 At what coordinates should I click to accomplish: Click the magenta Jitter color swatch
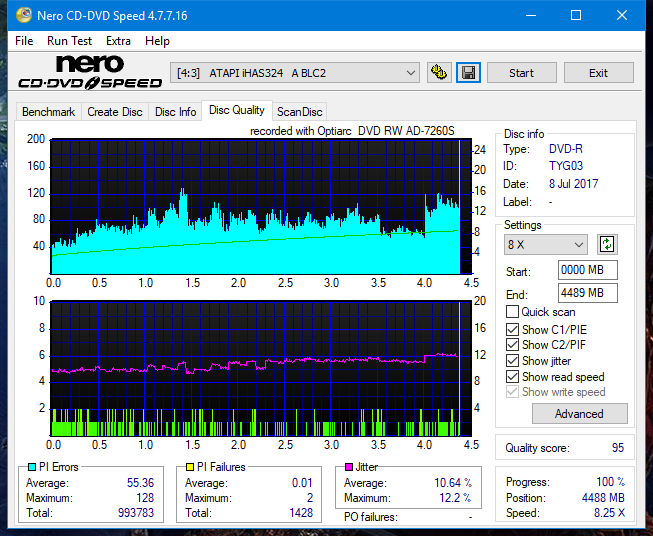(349, 467)
